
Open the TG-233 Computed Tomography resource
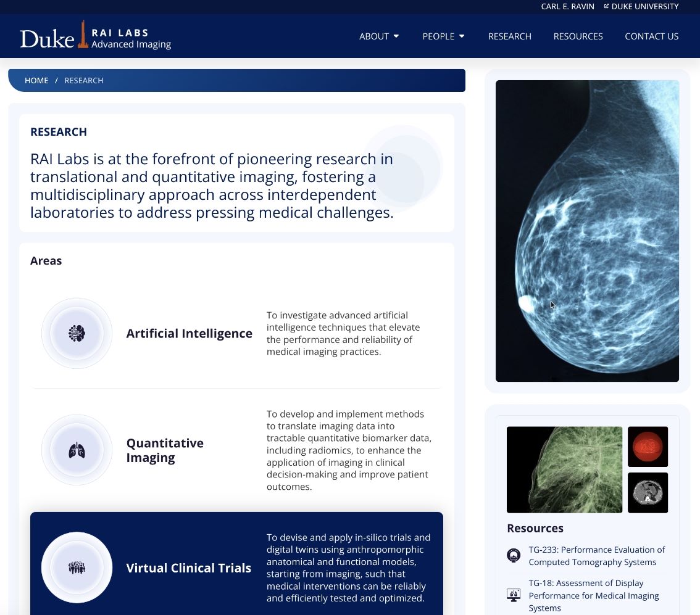[596, 556]
